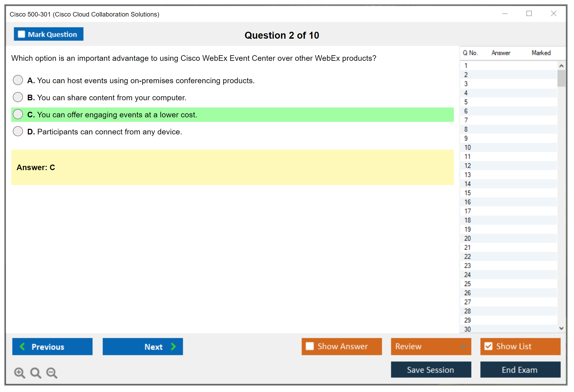Jump to question 10 in list

coord(467,147)
